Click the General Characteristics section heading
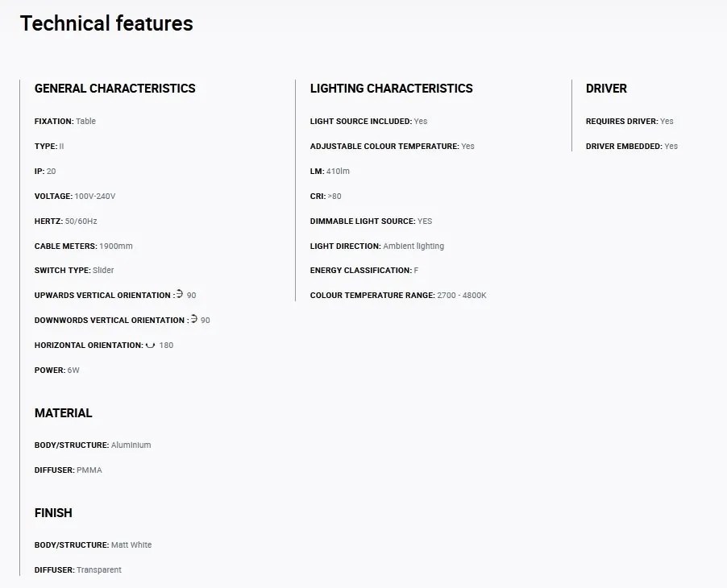The width and height of the screenshot is (727, 588). click(115, 88)
